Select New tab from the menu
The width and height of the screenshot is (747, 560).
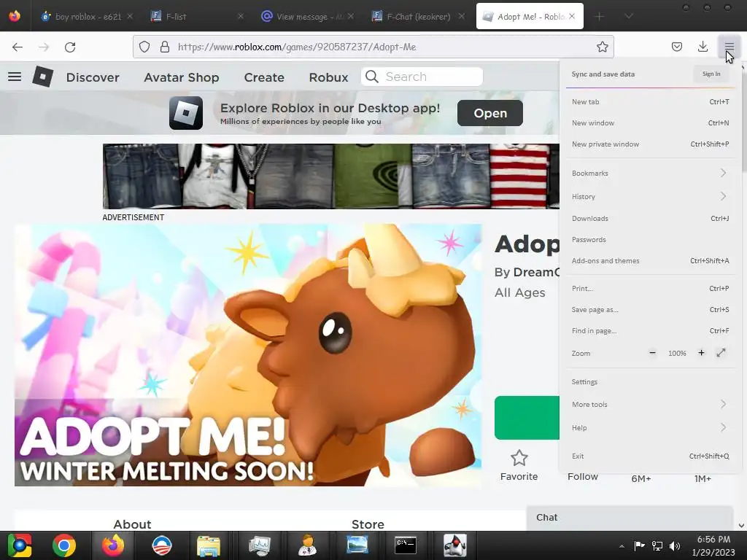650,102
